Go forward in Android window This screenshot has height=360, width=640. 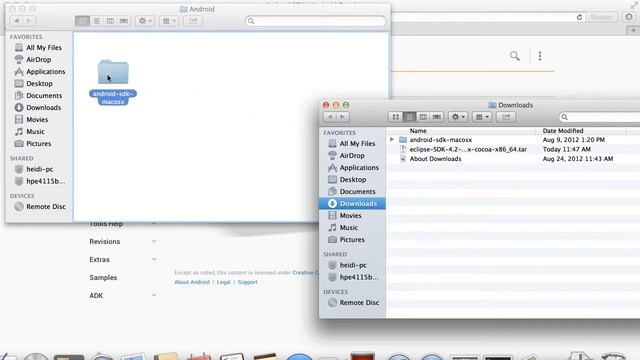(29, 21)
